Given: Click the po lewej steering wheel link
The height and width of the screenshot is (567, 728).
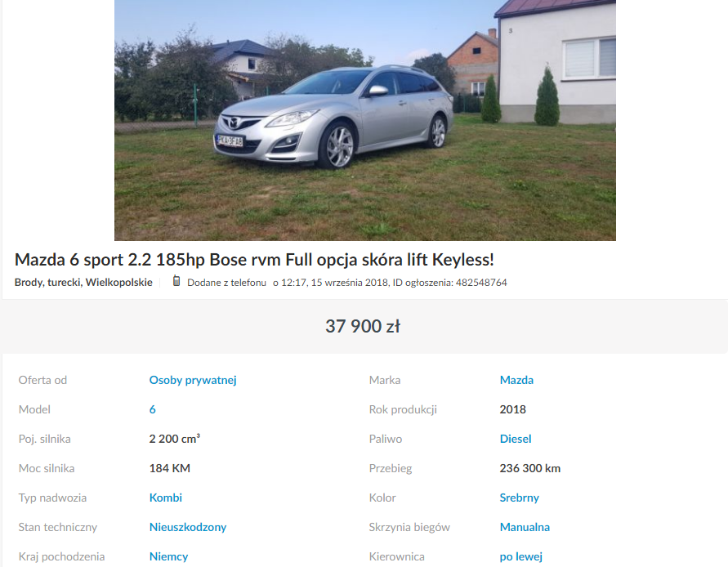Looking at the screenshot, I should (x=521, y=556).
